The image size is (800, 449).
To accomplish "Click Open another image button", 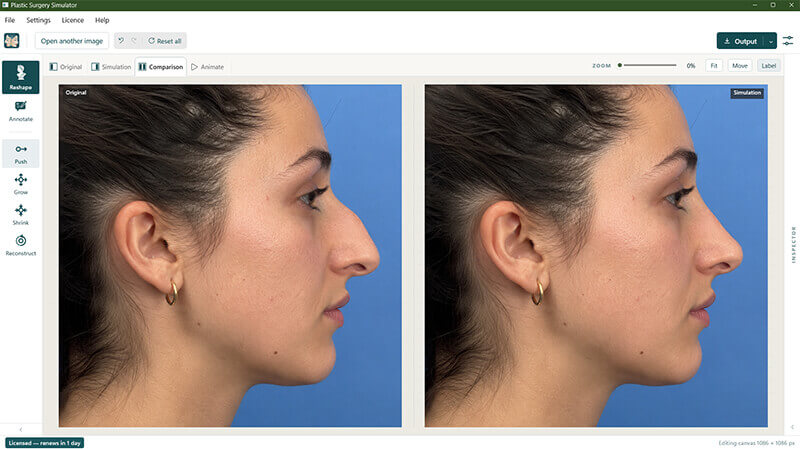I will pos(71,41).
